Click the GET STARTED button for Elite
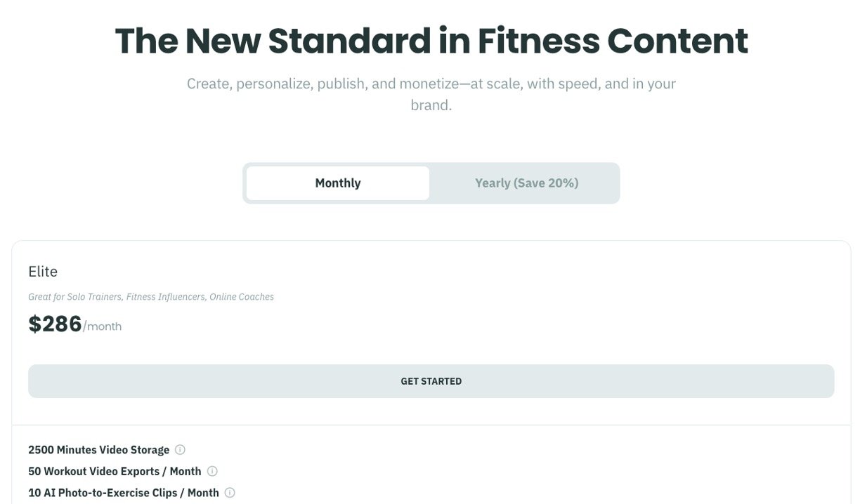The image size is (860, 504). click(x=431, y=381)
